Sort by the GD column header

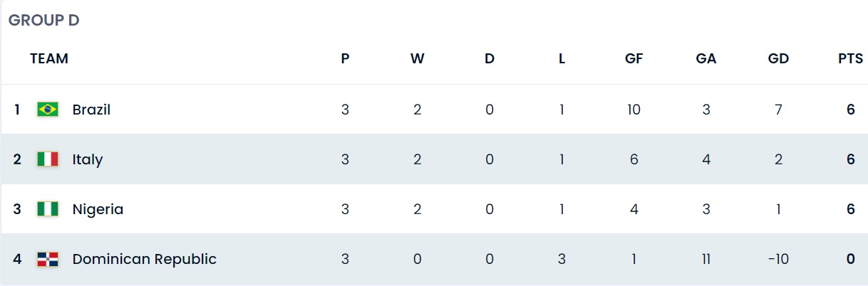tap(778, 59)
